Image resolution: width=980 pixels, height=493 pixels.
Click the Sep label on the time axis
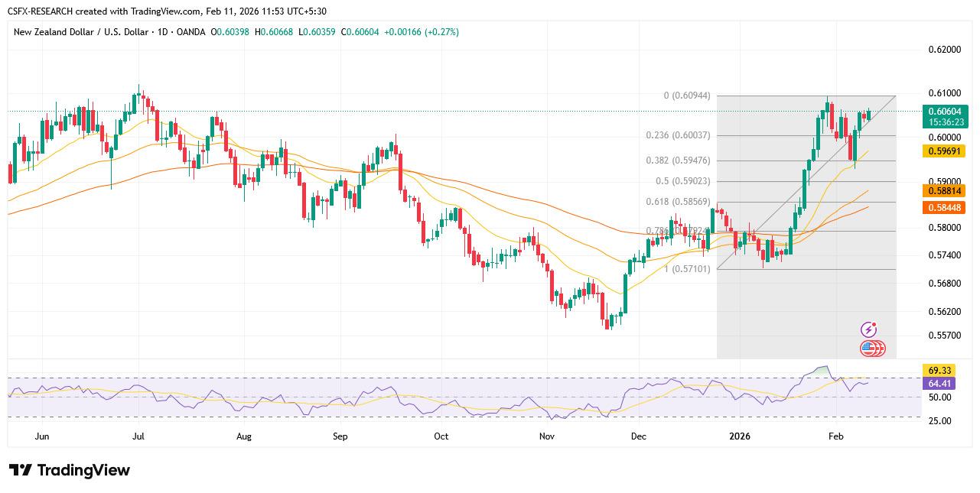click(x=340, y=436)
